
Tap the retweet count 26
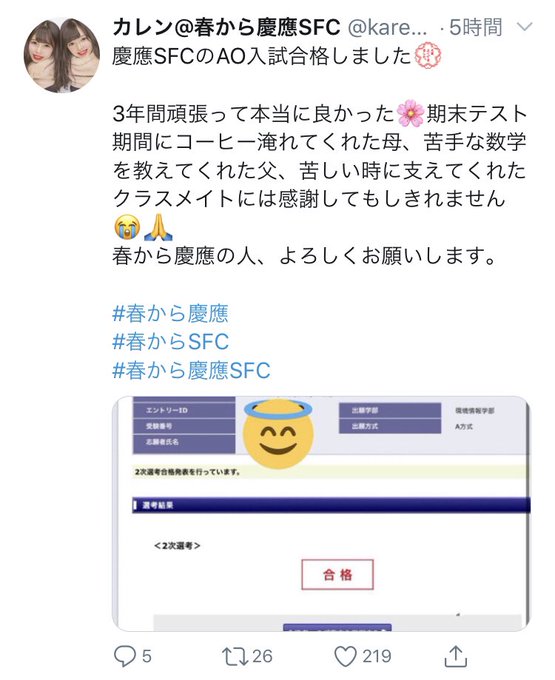click(x=262, y=656)
